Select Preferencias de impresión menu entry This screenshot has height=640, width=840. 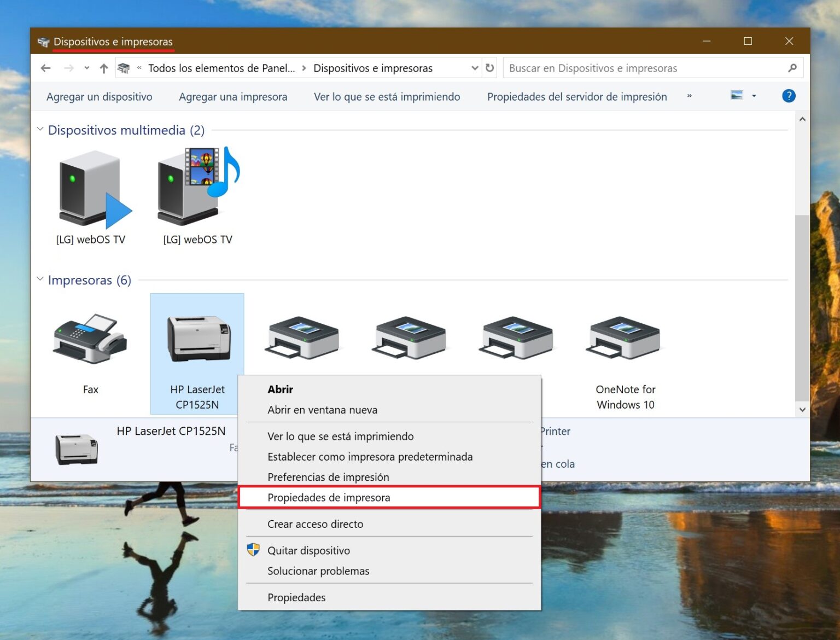[328, 477]
